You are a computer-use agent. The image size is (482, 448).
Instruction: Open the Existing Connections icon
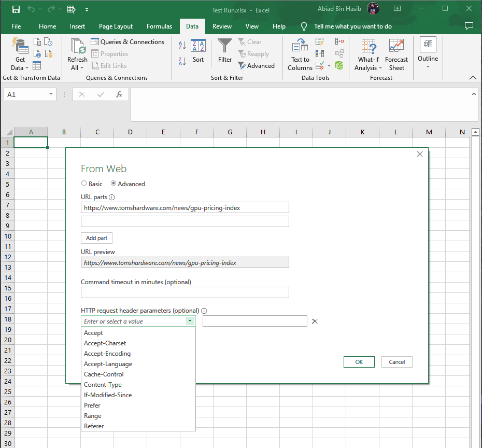coord(49,54)
